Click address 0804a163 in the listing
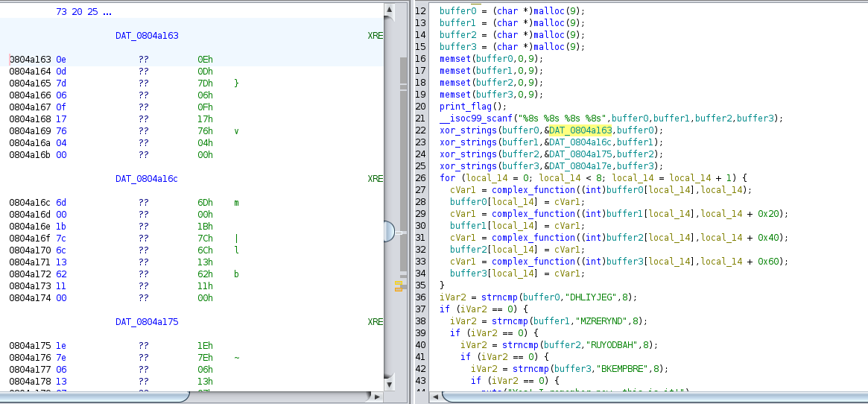The height and width of the screenshot is (404, 868). 30,59
